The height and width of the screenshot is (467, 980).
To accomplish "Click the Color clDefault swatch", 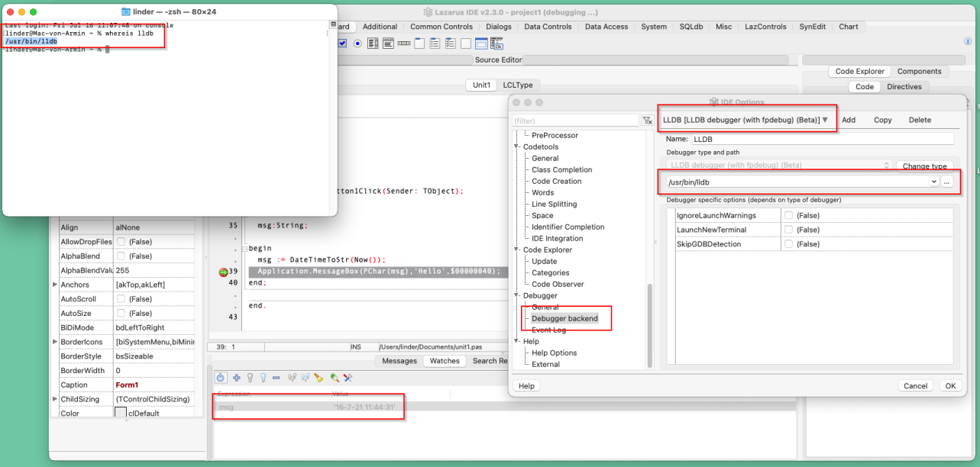I will pyautogui.click(x=120, y=414).
